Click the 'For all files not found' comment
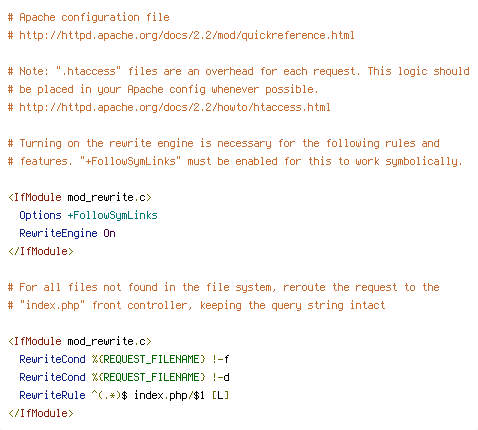 coord(224,287)
